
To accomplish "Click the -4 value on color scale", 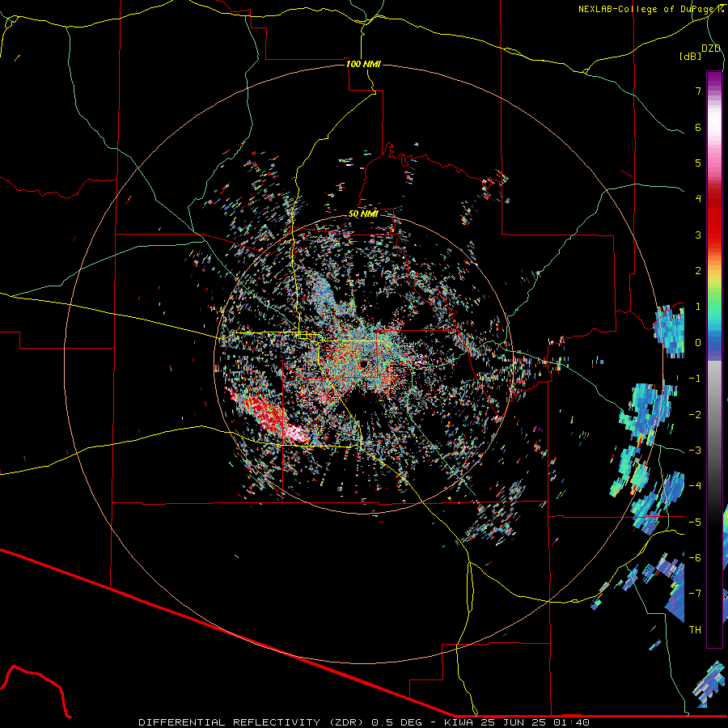I will tap(695, 486).
